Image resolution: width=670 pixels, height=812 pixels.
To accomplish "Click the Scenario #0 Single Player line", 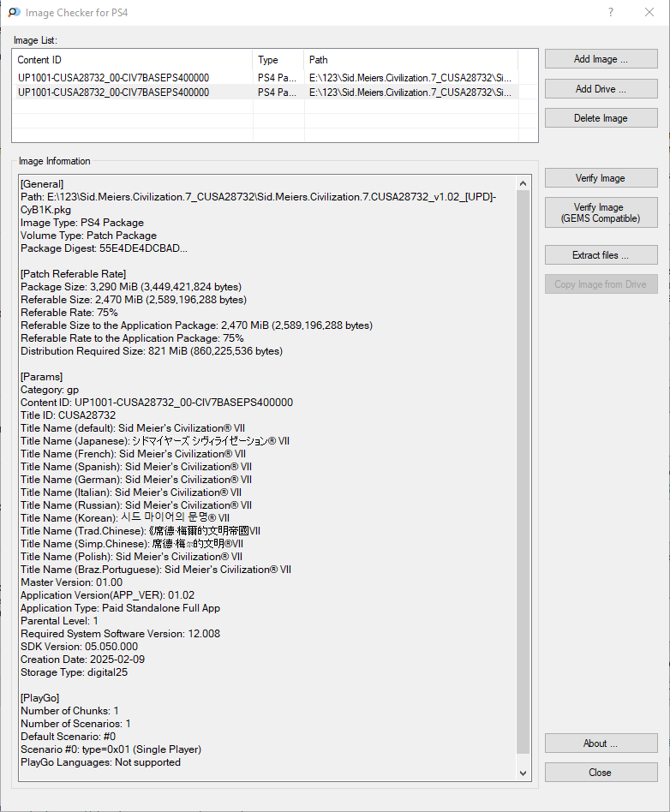I will point(111,749).
